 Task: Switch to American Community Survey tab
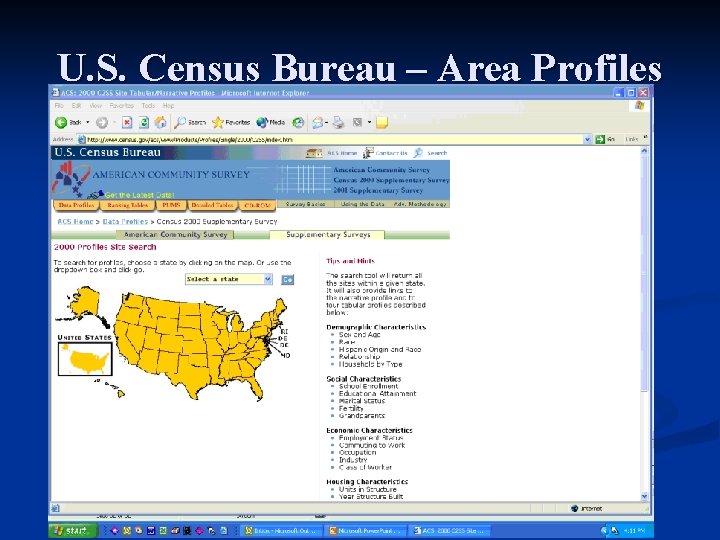click(175, 235)
